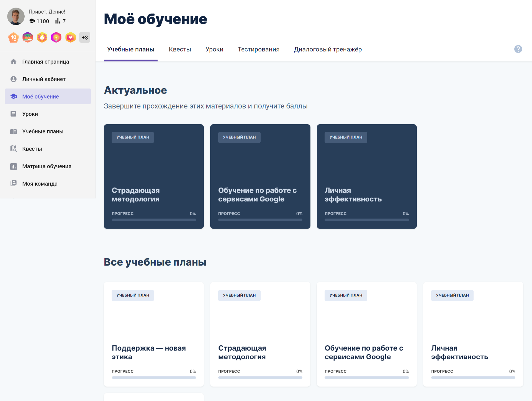Click the Моя команда sidebar icon

[x=13, y=183]
